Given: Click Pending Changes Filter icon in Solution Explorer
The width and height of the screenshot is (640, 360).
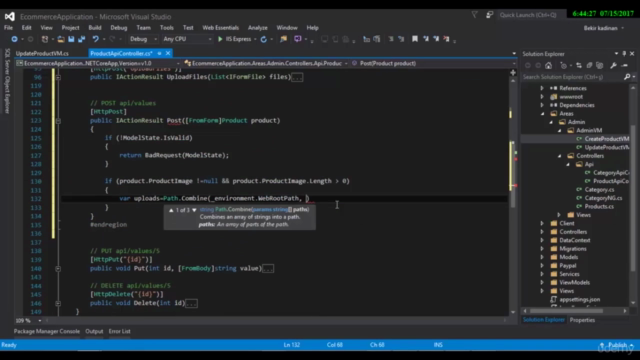Looking at the screenshot, I should click(x=564, y=65).
